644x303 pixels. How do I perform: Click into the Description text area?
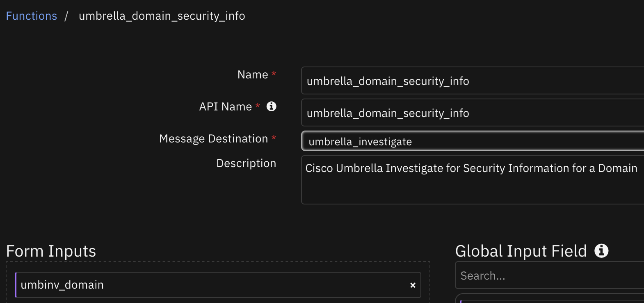tap(473, 179)
